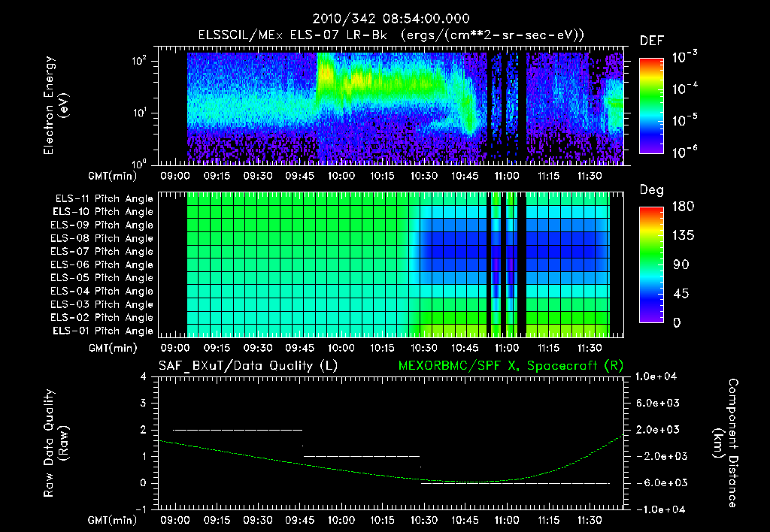Click the 1.0e+04 right axis value
Screen dimensions: 770x532
tap(656, 376)
